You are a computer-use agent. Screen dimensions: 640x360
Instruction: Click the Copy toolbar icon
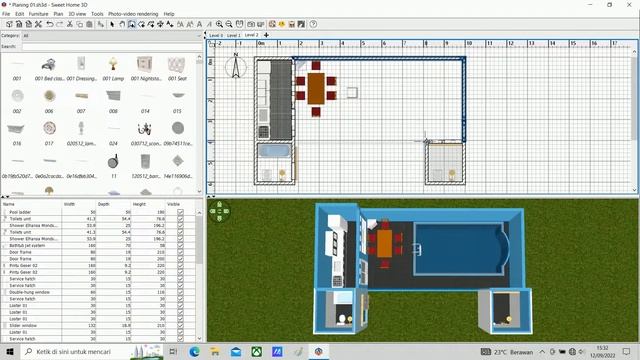pyautogui.click(x=80, y=24)
